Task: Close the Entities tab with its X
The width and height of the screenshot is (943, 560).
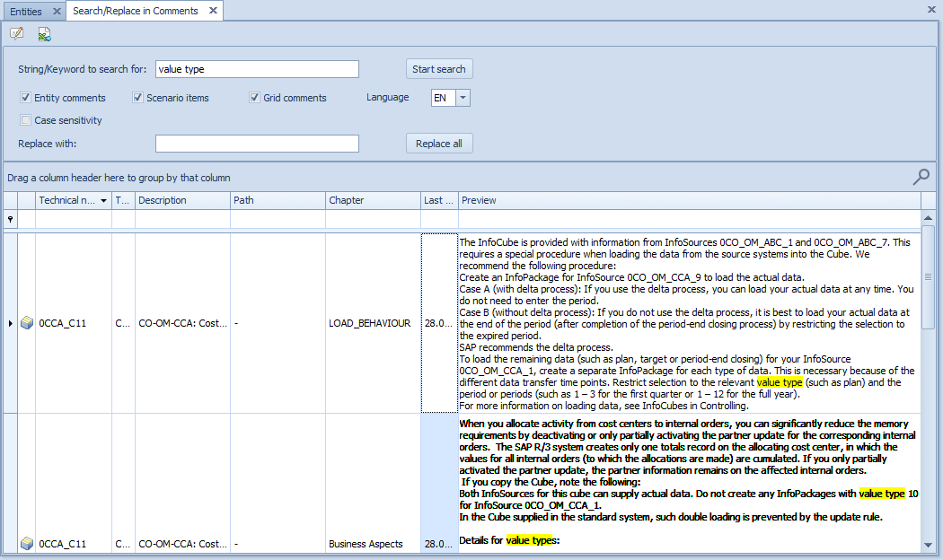Action: 56,11
